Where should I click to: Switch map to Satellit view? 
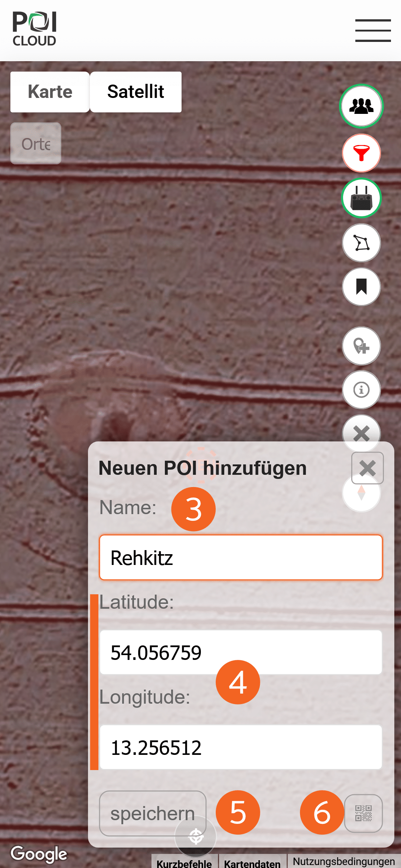[x=136, y=92]
